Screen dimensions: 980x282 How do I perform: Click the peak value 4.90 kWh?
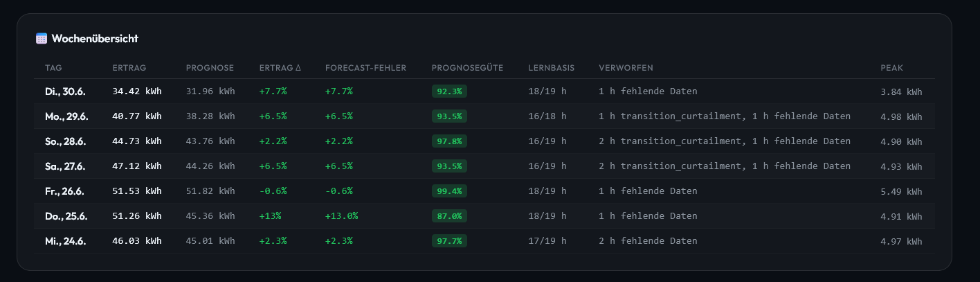click(x=901, y=141)
